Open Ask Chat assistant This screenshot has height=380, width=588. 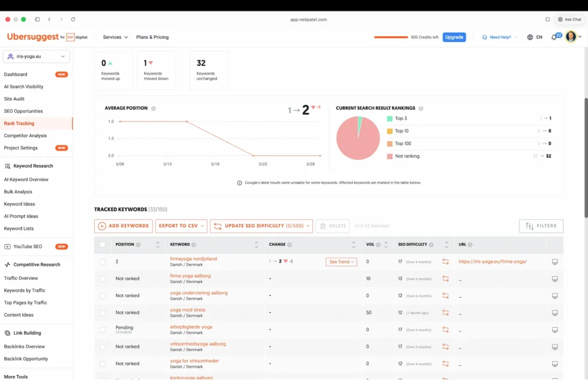pos(570,19)
